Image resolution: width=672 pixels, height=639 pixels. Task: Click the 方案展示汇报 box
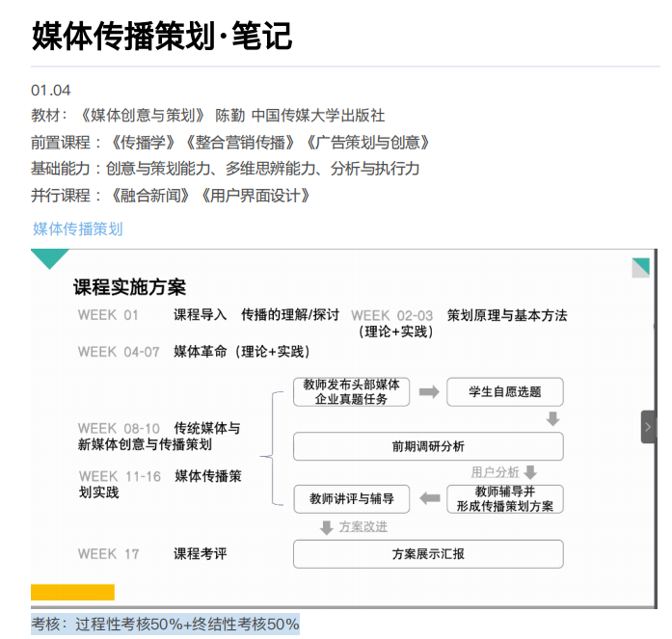coord(427,554)
